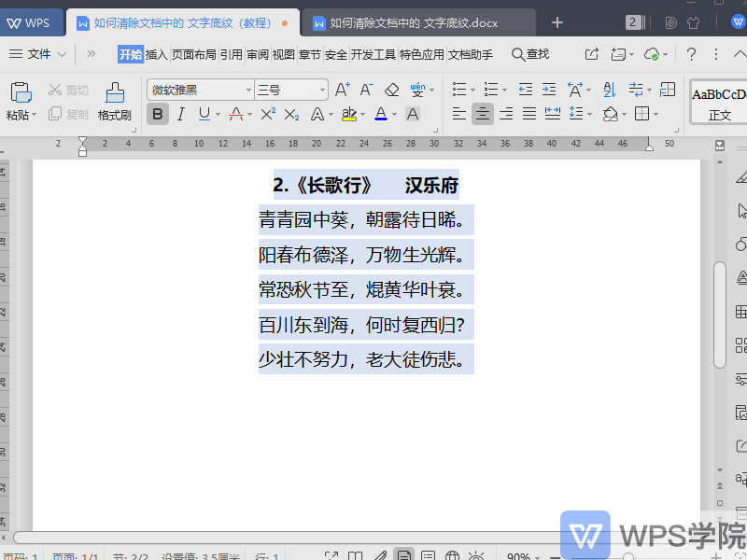Screen dimensions: 747x560
Task: Apply subscript X₂ formatting
Action: (x=291, y=114)
